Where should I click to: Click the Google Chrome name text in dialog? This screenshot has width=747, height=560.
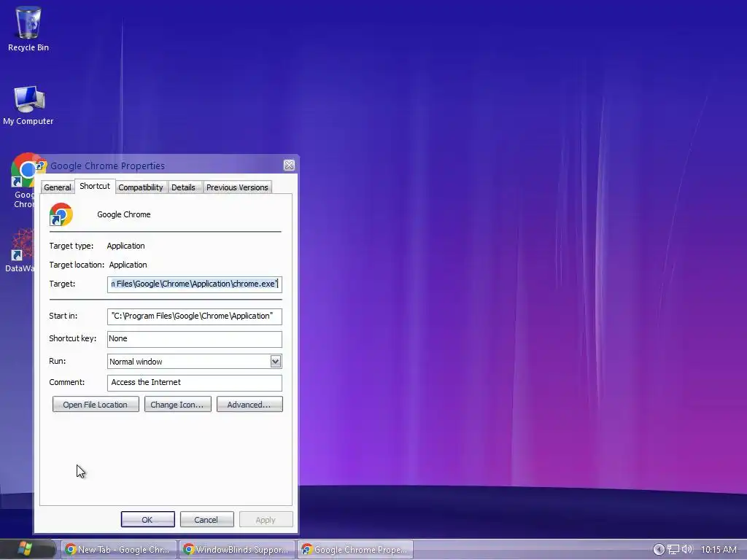pyautogui.click(x=124, y=214)
